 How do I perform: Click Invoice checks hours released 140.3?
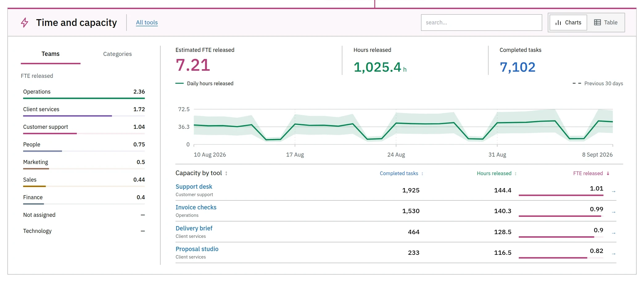(x=503, y=211)
